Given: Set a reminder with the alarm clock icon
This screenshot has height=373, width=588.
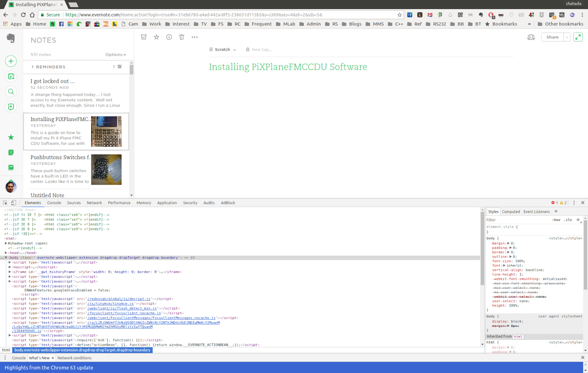Looking at the screenshot, I should click(144, 37).
